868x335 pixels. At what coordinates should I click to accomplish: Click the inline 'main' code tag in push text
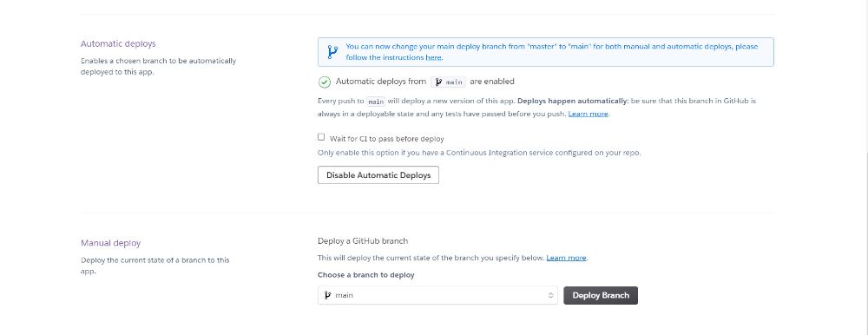377,102
